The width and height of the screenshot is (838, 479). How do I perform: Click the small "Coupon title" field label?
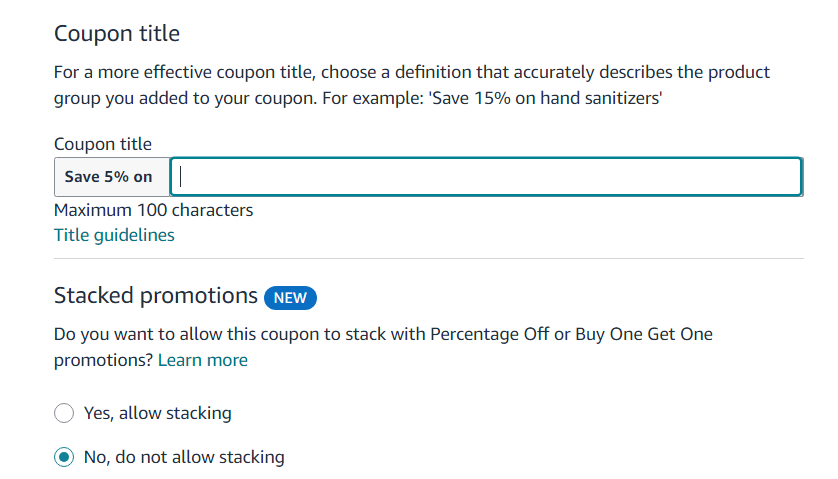point(103,144)
